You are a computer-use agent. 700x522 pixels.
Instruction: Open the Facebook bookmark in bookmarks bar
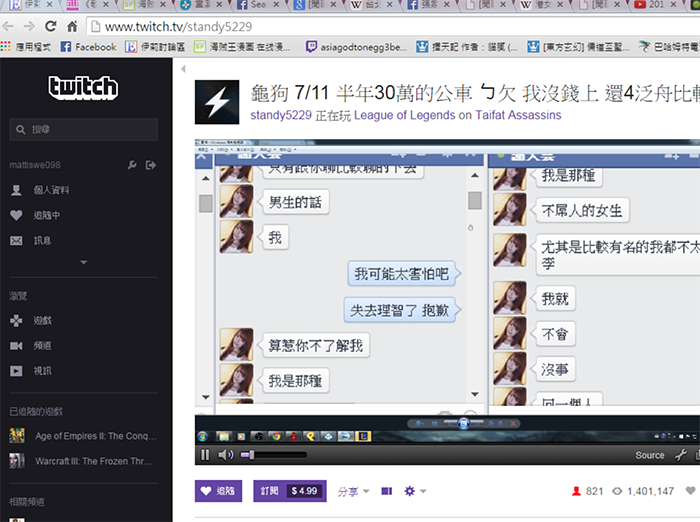coord(88,46)
